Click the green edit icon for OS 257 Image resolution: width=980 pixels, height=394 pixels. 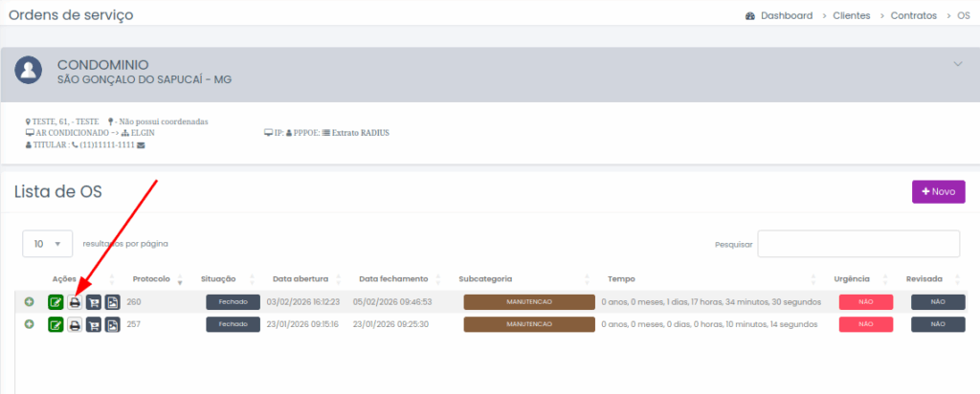[56, 325]
